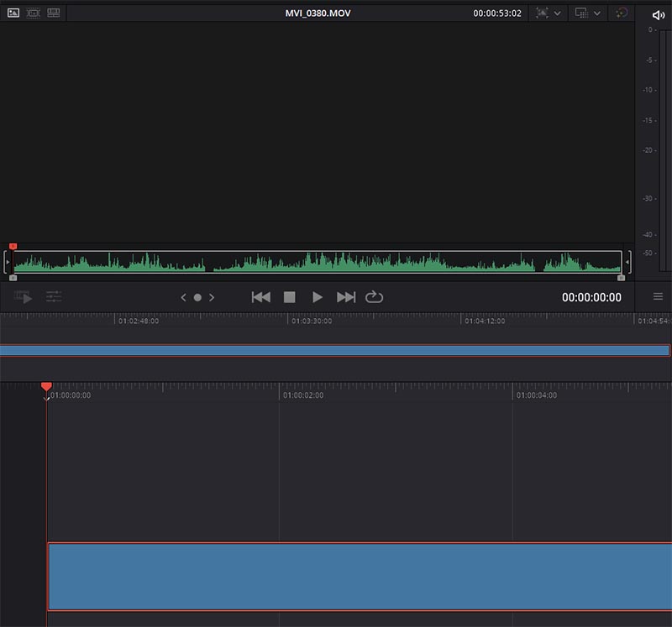672x627 pixels.
Task: Select the In point bracket handle
Action: (x=7, y=262)
